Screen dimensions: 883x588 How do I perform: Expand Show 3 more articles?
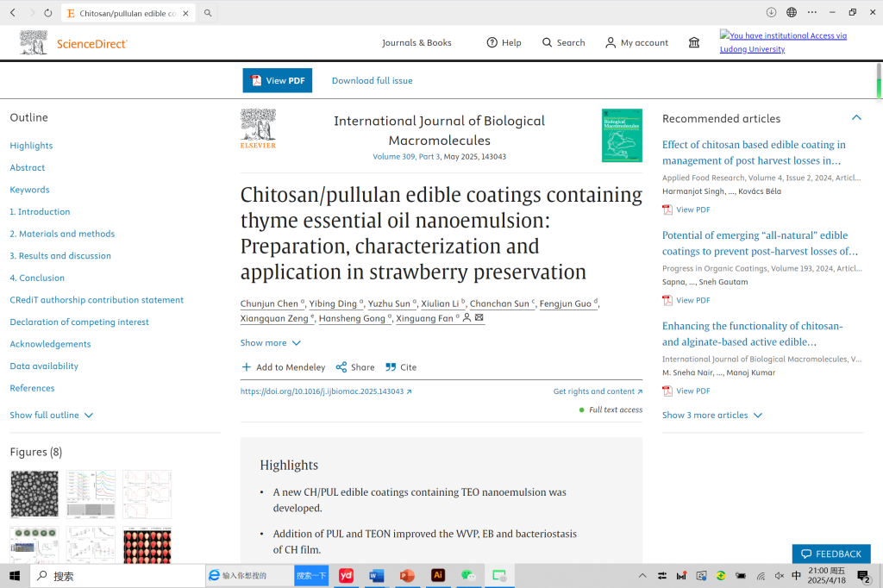point(711,416)
